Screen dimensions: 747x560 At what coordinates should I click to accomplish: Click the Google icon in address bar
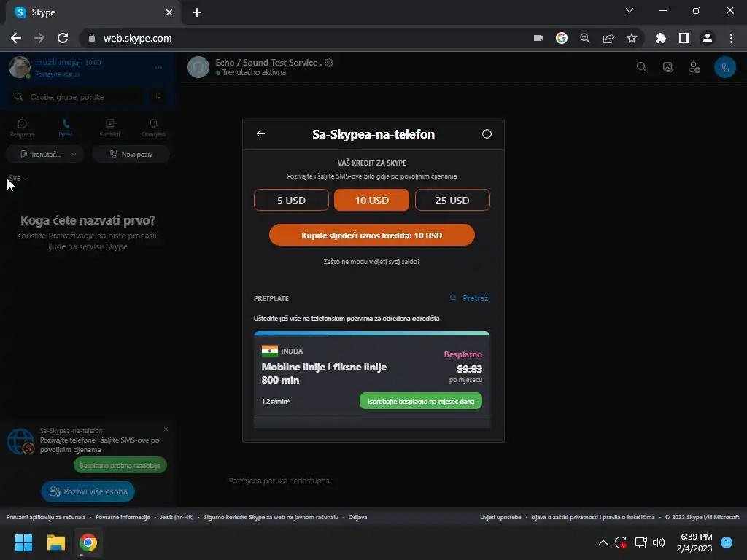[x=562, y=38]
